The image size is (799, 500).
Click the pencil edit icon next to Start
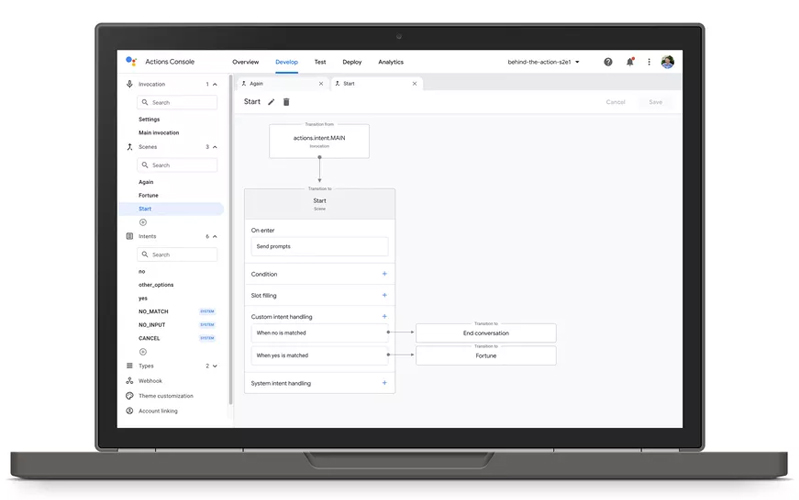tap(271, 102)
